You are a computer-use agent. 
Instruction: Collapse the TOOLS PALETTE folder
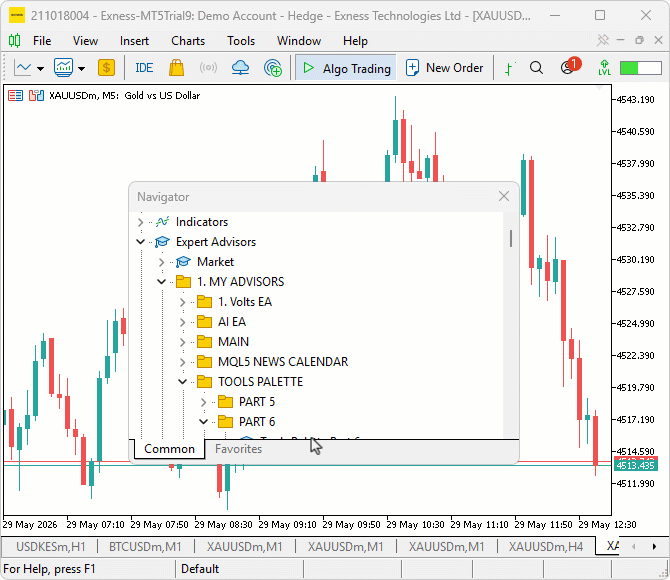[x=182, y=382]
